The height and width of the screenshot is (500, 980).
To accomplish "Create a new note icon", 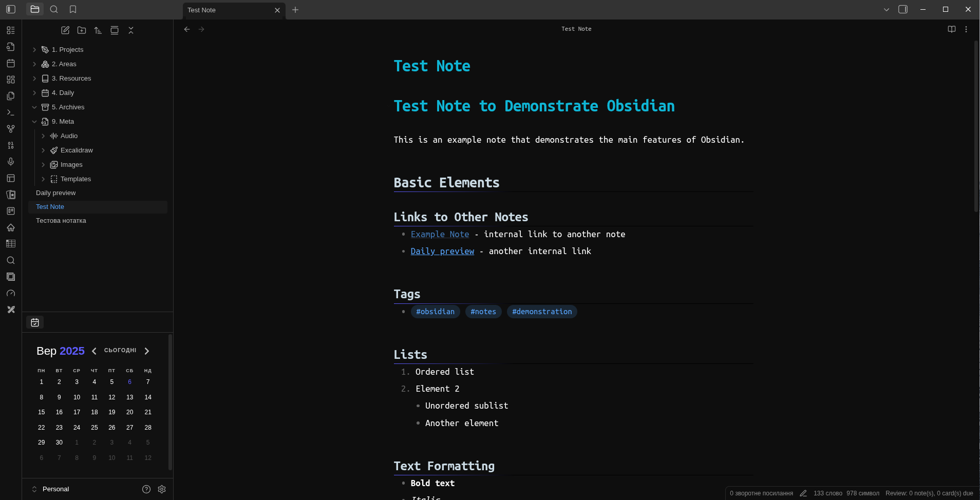I will (x=65, y=30).
